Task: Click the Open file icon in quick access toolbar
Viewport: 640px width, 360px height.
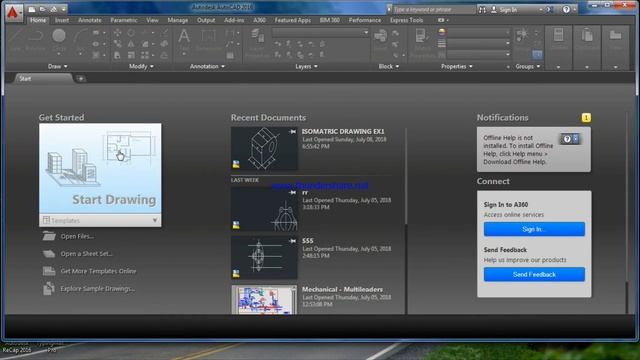Action: point(42,9)
